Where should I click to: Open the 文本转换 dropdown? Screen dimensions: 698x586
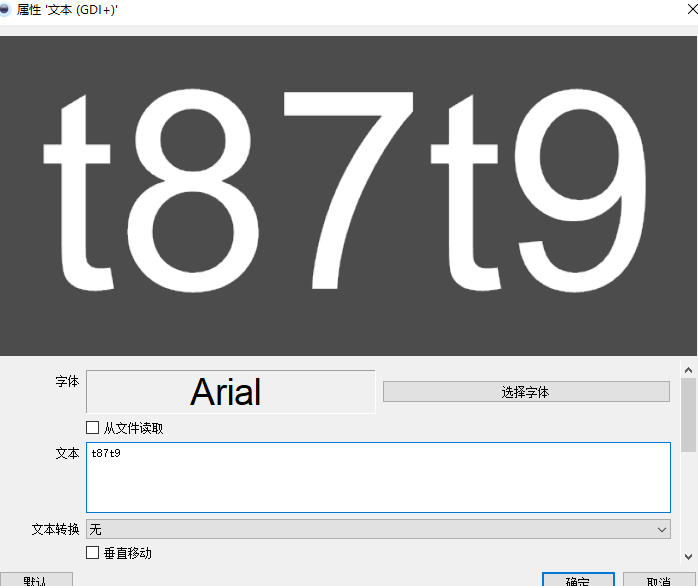coord(378,529)
